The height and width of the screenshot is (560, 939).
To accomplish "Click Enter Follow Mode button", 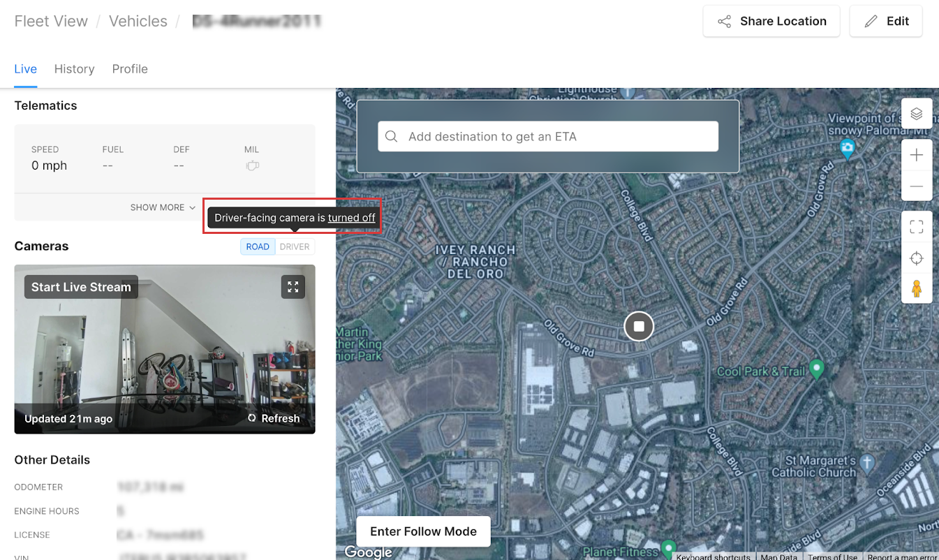I will pos(424,531).
